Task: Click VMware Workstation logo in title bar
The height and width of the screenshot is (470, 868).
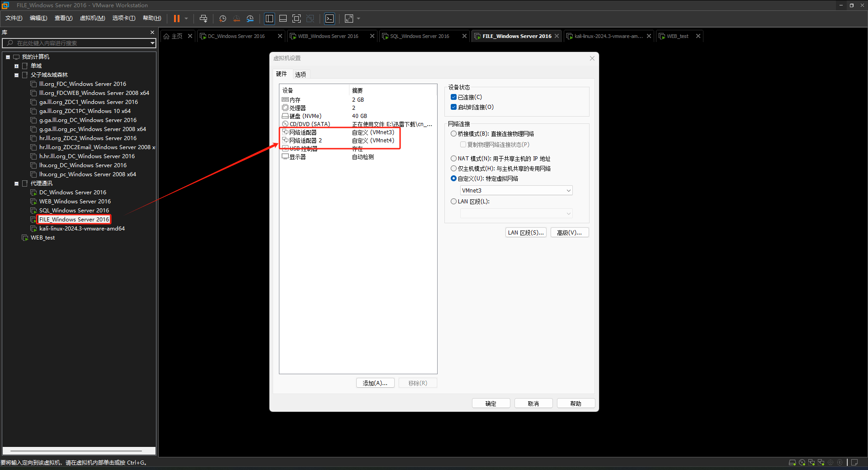Action: click(5, 5)
